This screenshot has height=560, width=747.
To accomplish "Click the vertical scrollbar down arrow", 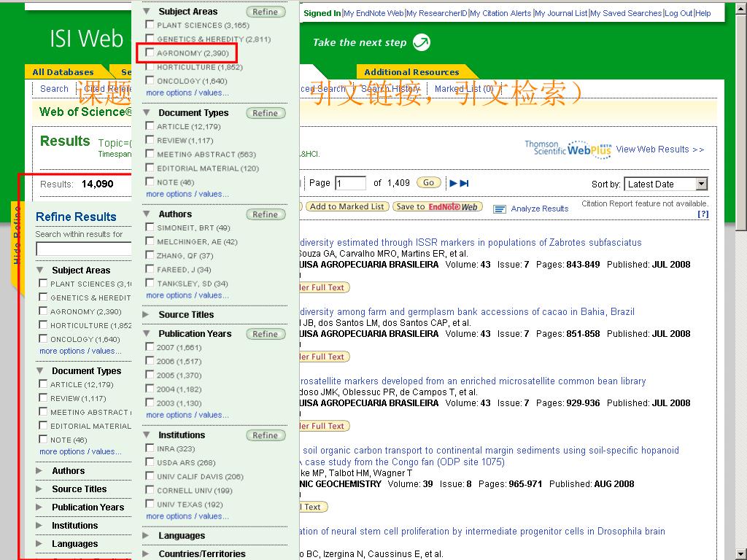I will [x=741, y=555].
